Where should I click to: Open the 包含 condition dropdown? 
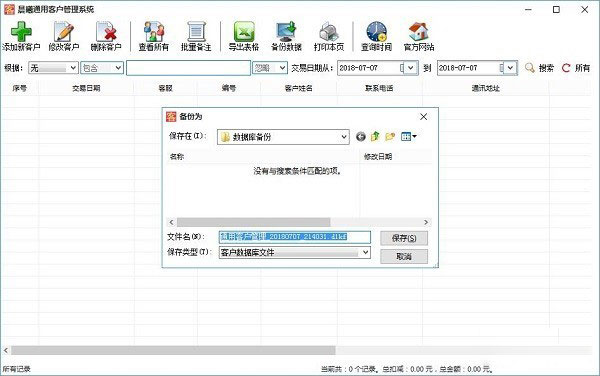[x=118, y=68]
